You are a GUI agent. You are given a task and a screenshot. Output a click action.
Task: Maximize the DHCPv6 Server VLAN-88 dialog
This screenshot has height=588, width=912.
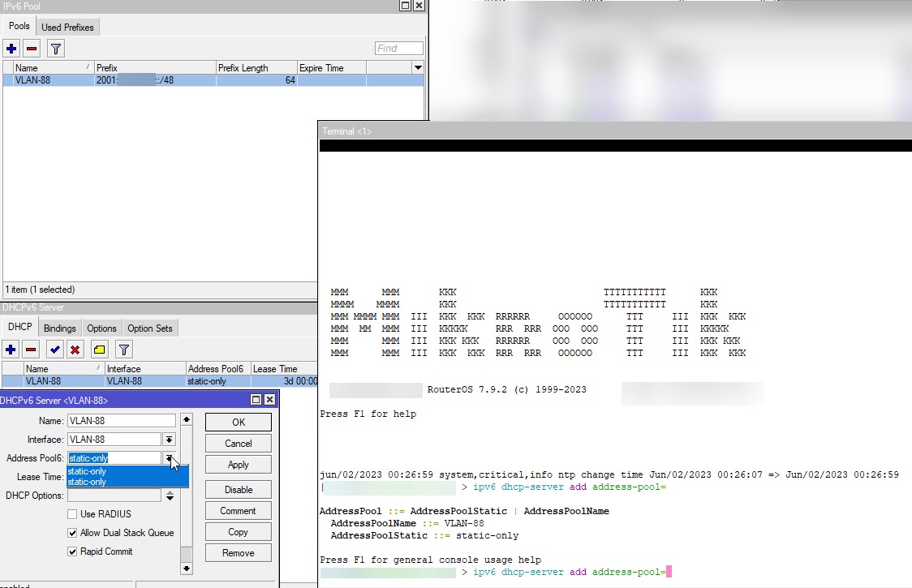tap(256, 400)
